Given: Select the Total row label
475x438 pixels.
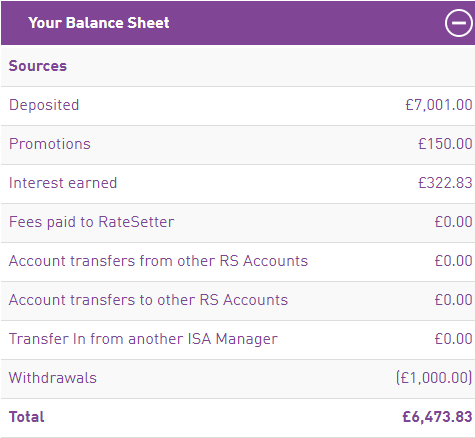Looking at the screenshot, I should (26, 417).
